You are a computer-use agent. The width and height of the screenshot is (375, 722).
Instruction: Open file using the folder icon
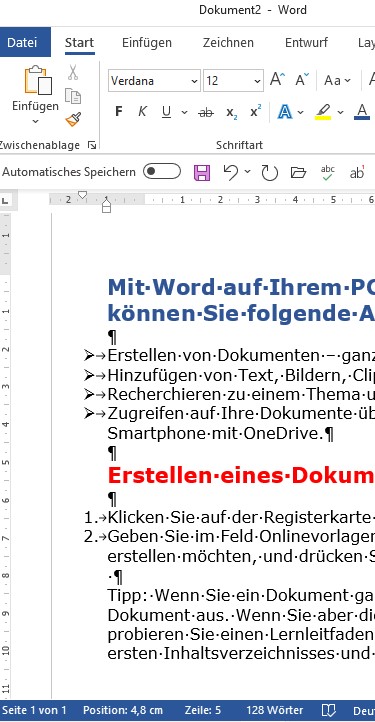(x=299, y=173)
